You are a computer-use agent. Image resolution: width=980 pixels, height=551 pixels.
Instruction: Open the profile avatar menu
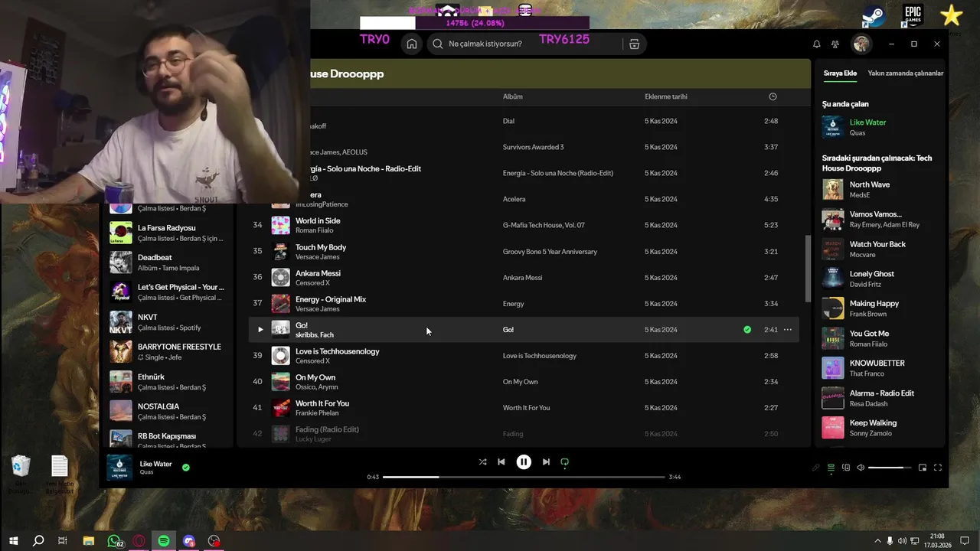tap(861, 44)
